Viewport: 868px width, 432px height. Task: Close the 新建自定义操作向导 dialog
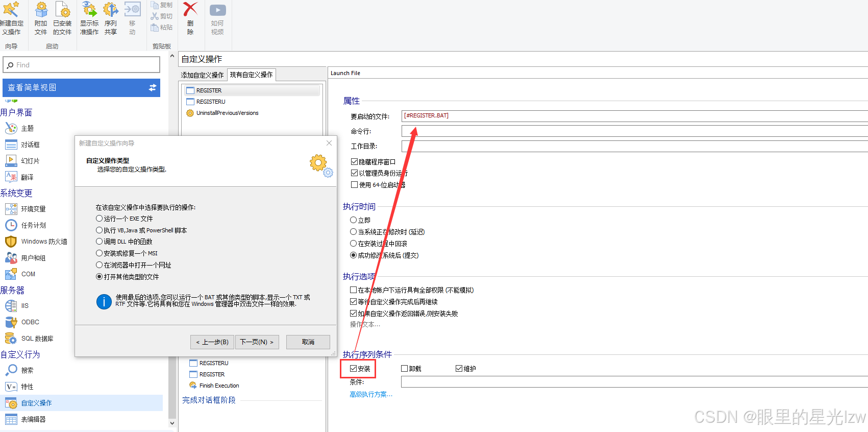point(329,143)
